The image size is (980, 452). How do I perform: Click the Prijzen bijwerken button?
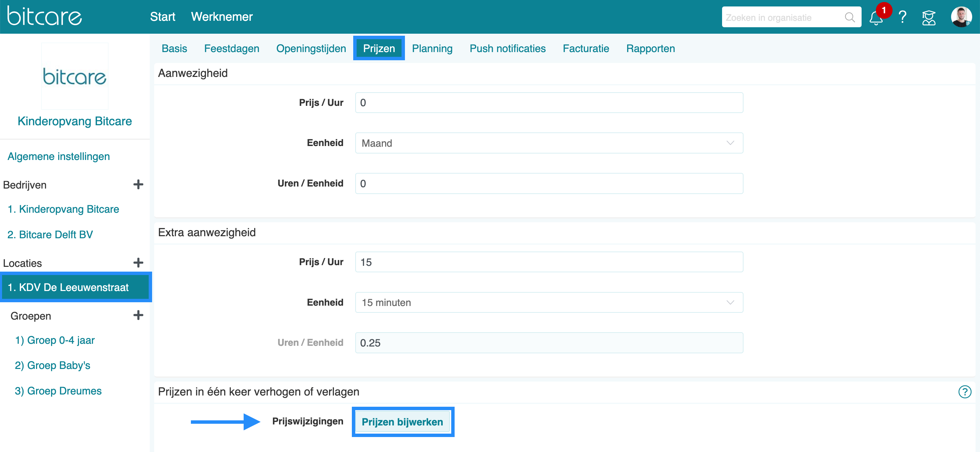[403, 422]
